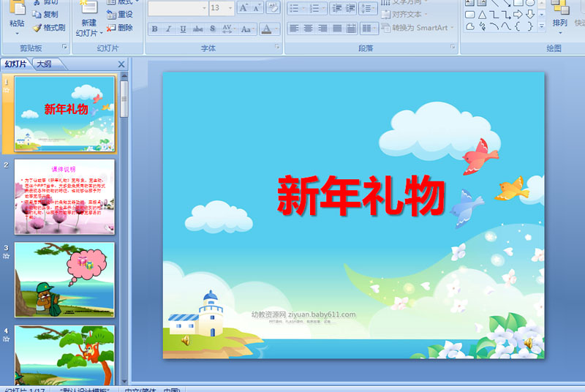585x392 pixels.
Task: Select the curve shape
Action: (506, 26)
